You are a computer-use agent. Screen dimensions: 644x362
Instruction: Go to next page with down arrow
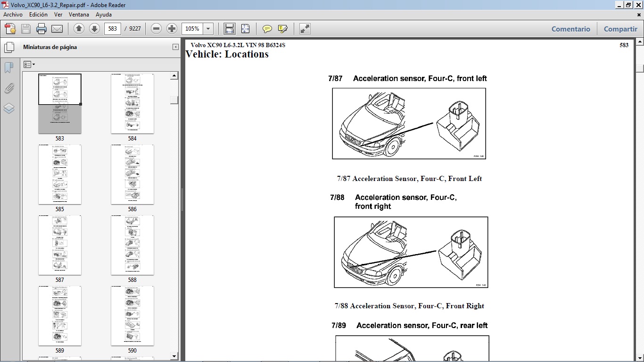click(94, 29)
